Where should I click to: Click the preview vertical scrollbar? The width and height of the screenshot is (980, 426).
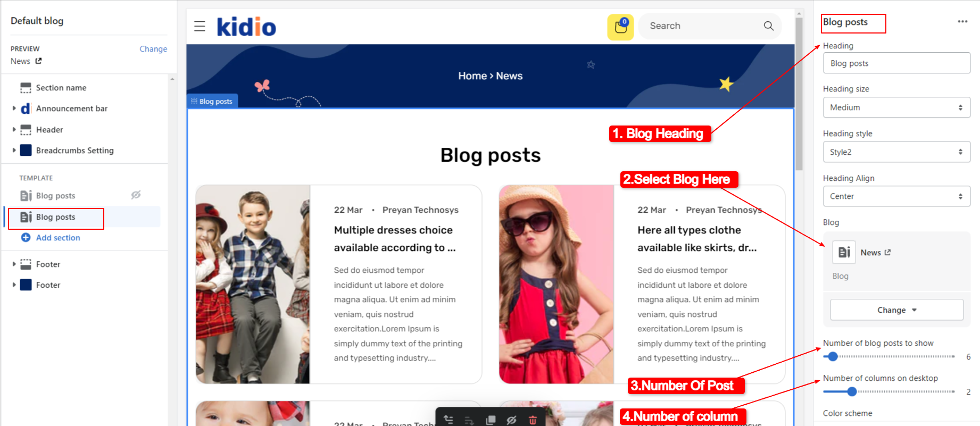(x=799, y=94)
